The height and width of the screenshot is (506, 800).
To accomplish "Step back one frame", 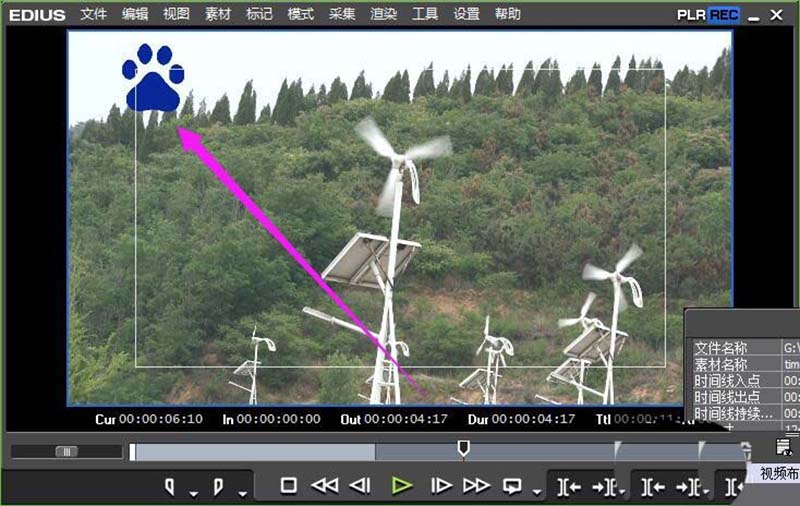I will (x=360, y=486).
